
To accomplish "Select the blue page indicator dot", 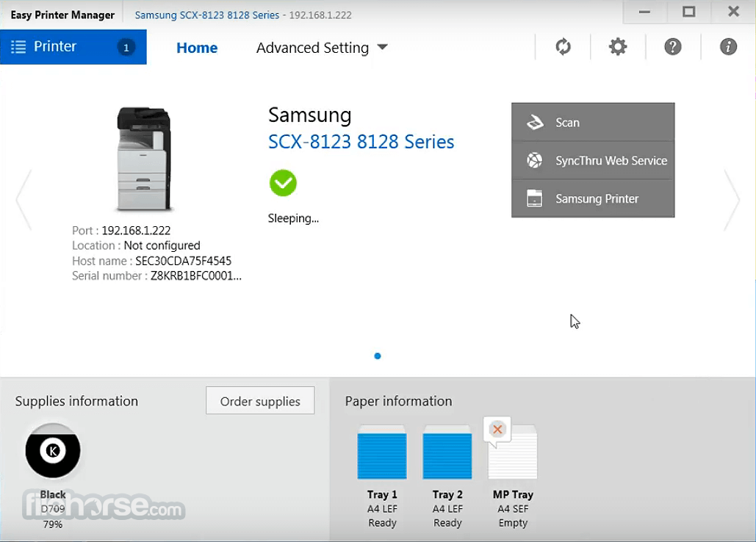I will click(378, 356).
